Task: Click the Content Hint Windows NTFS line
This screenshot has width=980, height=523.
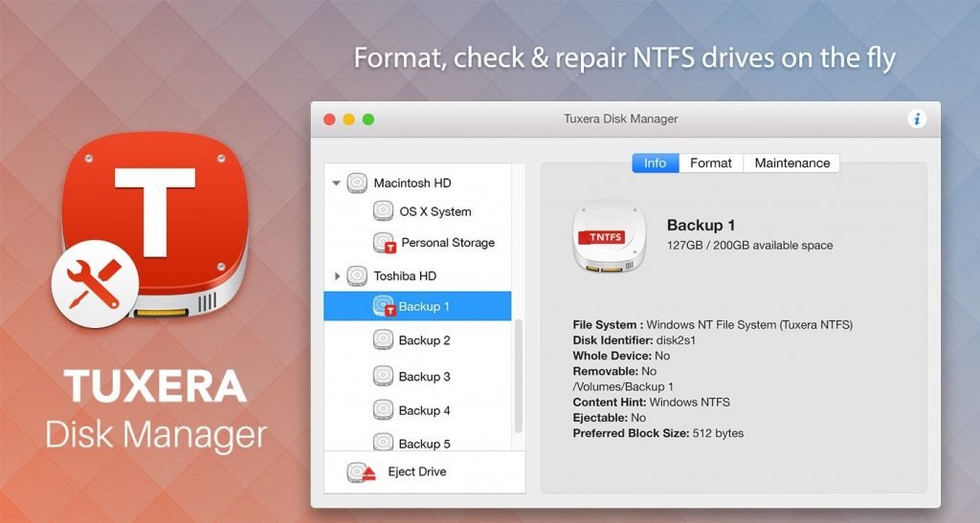Action: 651,402
